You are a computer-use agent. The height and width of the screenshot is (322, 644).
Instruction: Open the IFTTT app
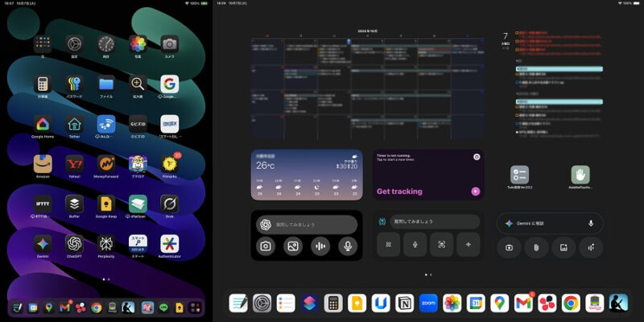pyautogui.click(x=43, y=204)
